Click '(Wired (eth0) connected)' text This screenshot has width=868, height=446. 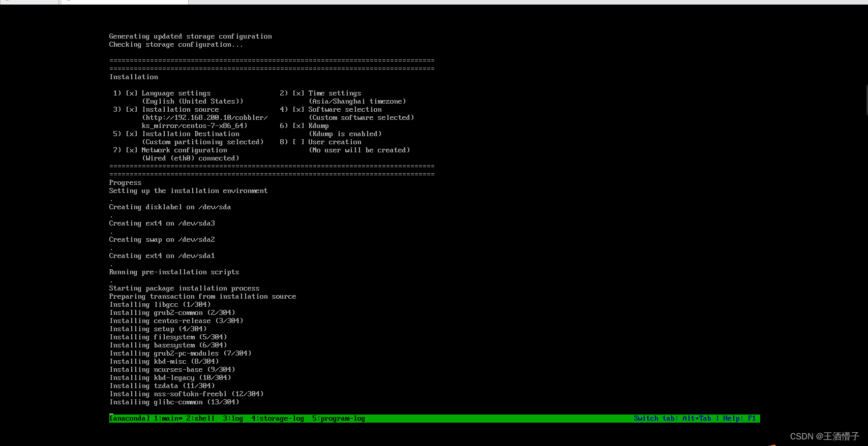190,158
